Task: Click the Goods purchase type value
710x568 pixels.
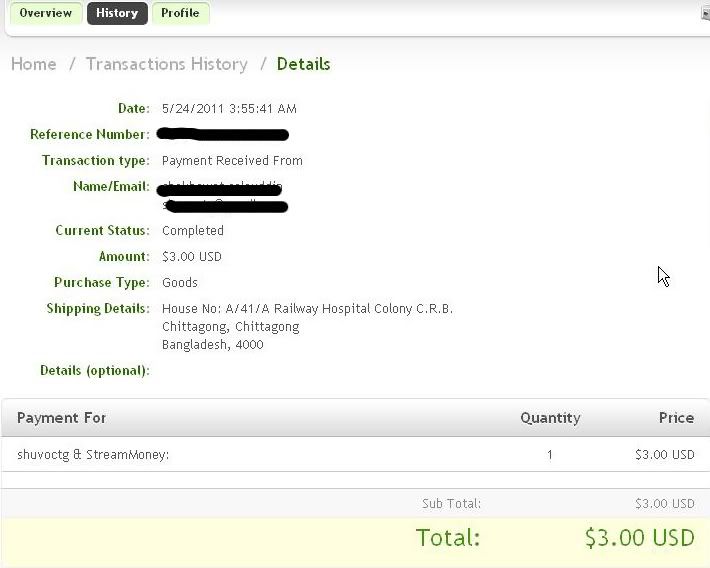Action: [x=180, y=283]
